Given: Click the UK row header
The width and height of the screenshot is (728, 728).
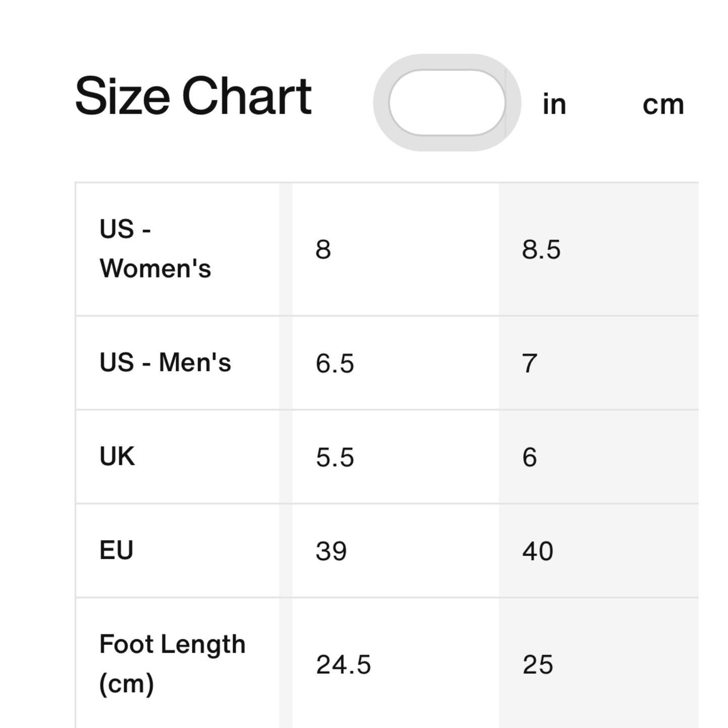Looking at the screenshot, I should [x=117, y=456].
